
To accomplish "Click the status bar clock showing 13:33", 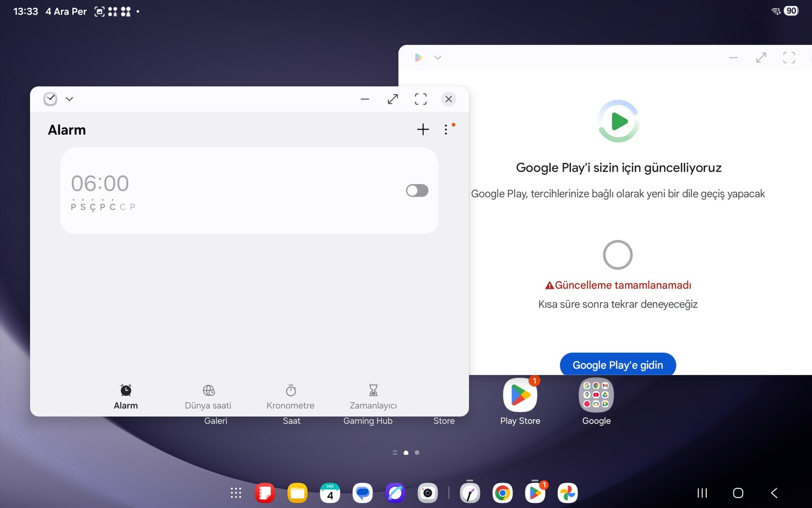I will pos(25,11).
